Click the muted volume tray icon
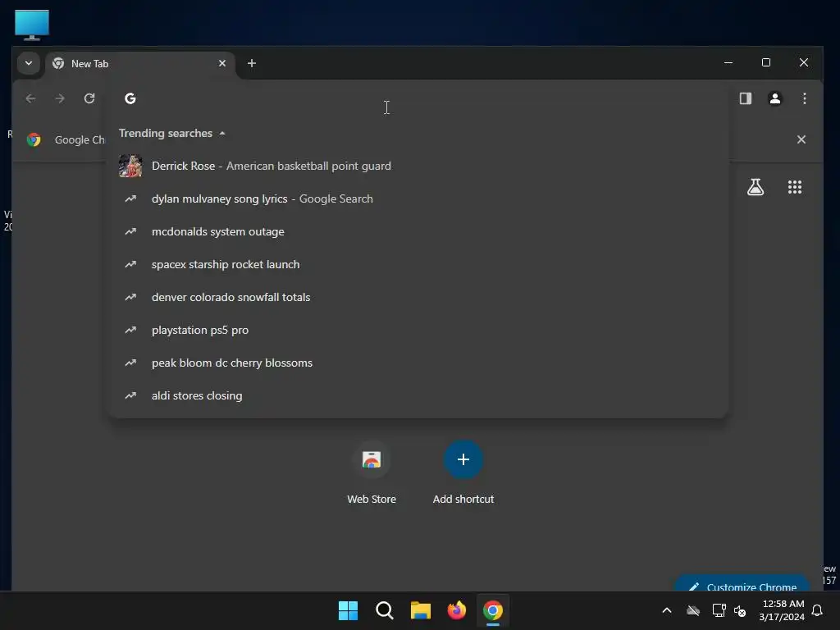This screenshot has height=630, width=840. [741, 610]
